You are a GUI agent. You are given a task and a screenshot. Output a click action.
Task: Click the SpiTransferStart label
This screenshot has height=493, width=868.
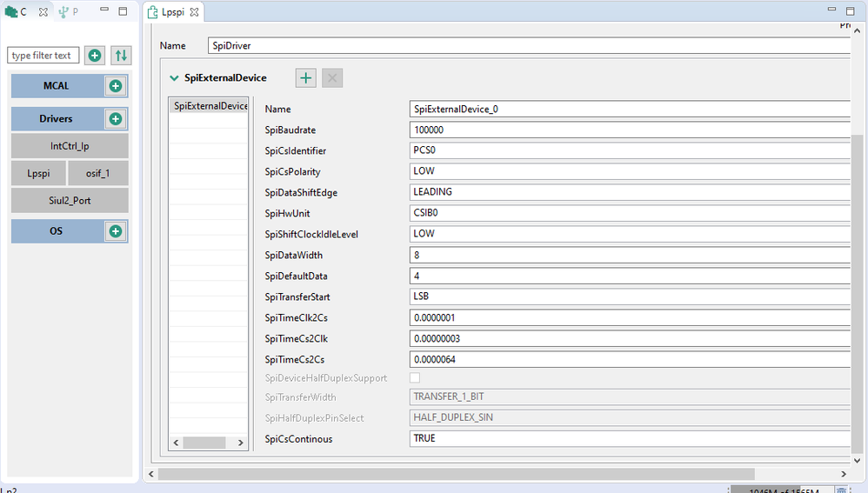point(297,297)
